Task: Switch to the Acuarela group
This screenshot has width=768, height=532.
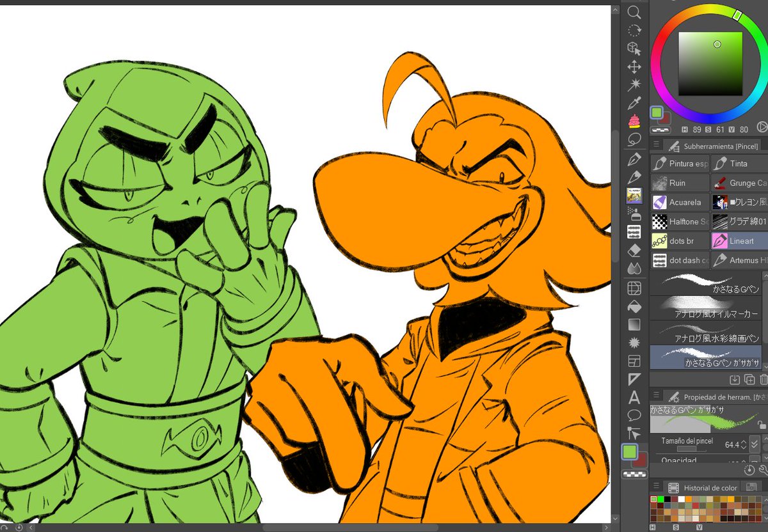Action: [x=680, y=202]
